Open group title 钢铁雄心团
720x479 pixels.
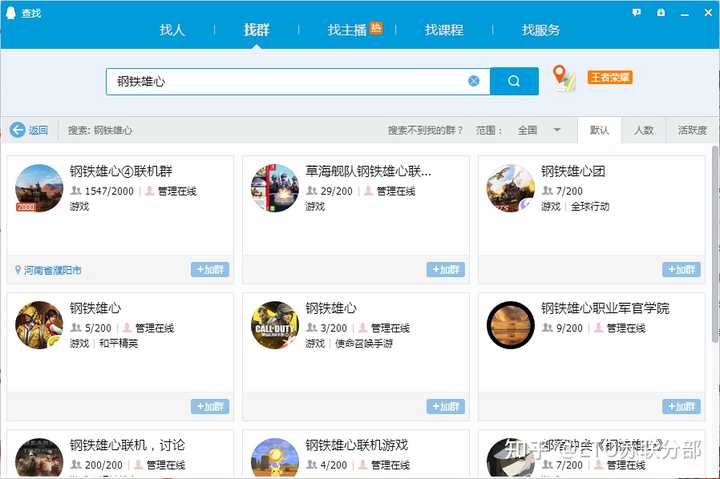[x=573, y=171]
